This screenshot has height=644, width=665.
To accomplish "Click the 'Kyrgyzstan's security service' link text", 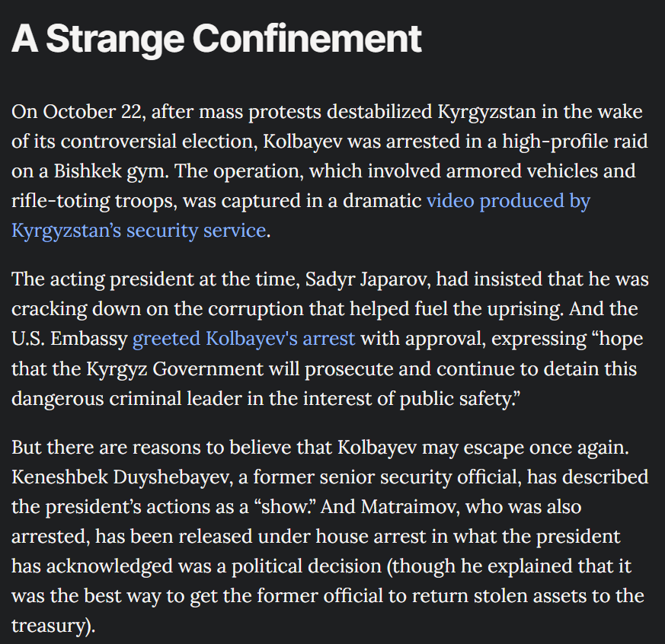I will [x=139, y=231].
